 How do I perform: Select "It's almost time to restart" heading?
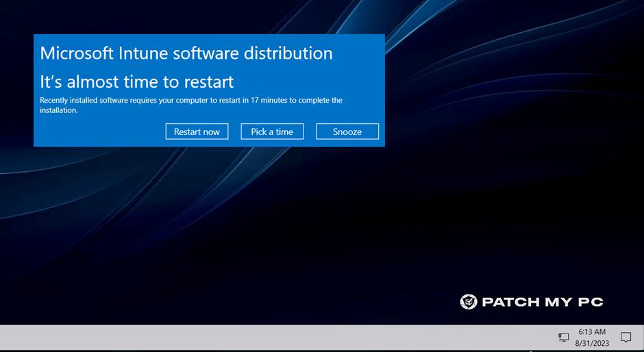point(137,81)
